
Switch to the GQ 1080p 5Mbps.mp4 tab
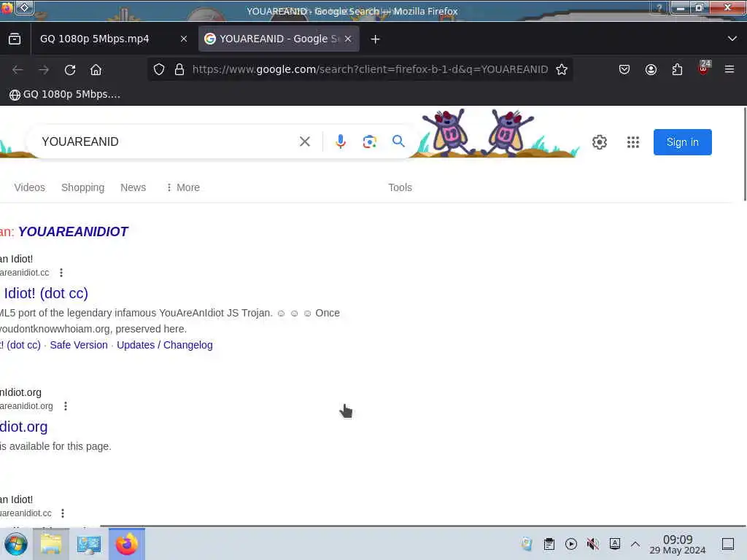[x=94, y=39]
